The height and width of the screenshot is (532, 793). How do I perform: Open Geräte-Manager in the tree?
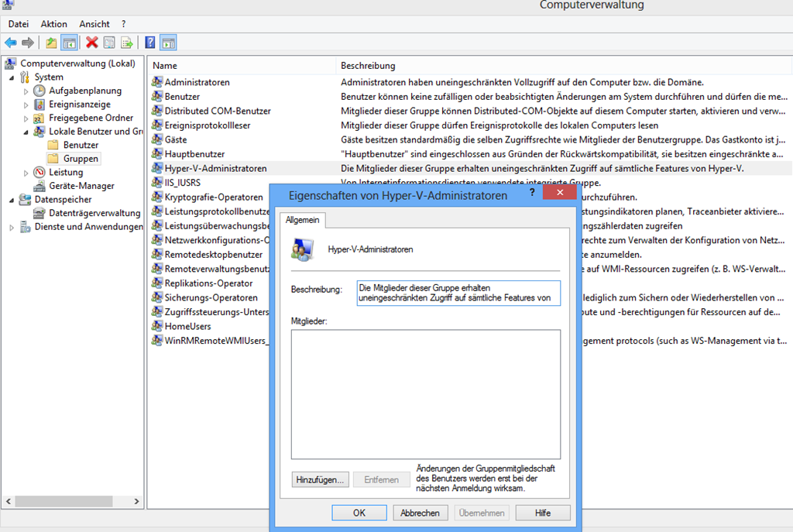[81, 186]
